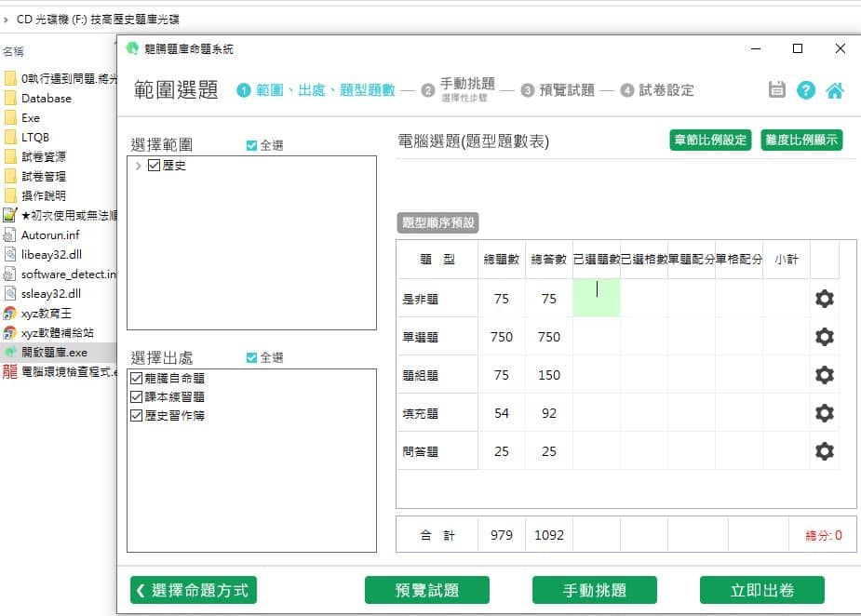Viewport: 861px width, 616px height.
Task: Select 開啟題庫.exe in file explorer
Action: coord(54,353)
